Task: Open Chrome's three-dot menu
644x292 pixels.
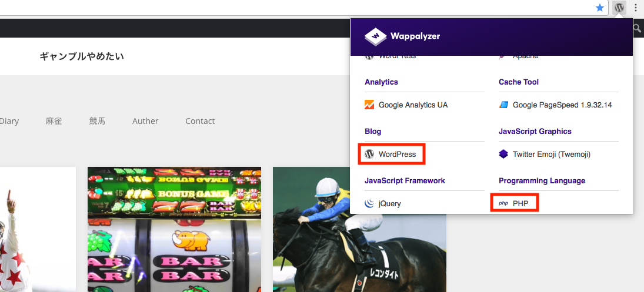Action: tap(635, 8)
